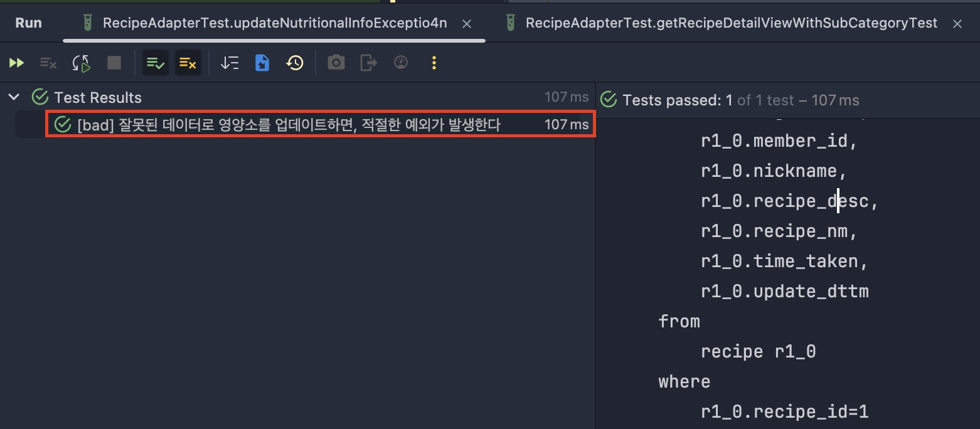The width and height of the screenshot is (980, 429).
Task: Open the test history clock icon
Action: pyautogui.click(x=295, y=63)
